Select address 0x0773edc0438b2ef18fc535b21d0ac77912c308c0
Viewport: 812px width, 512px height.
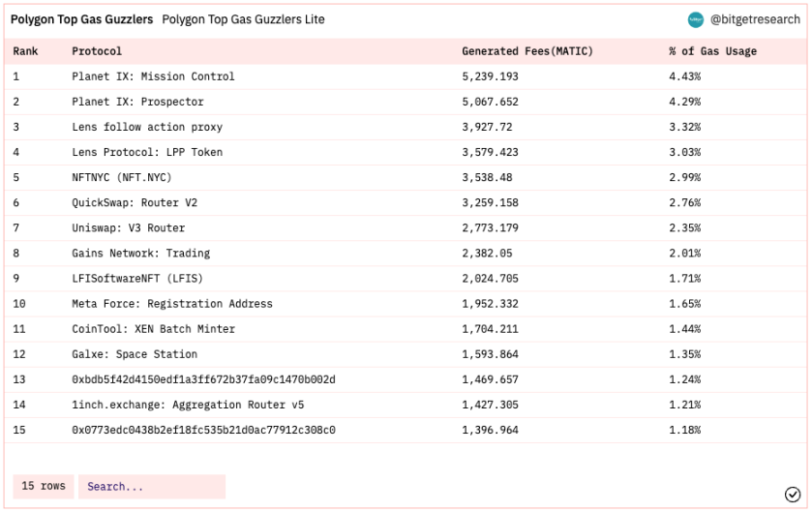[x=203, y=430]
